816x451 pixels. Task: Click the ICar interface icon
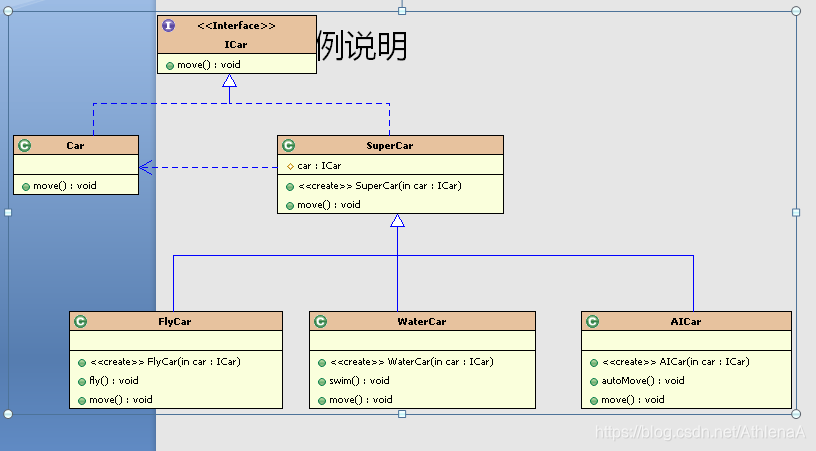point(169,25)
